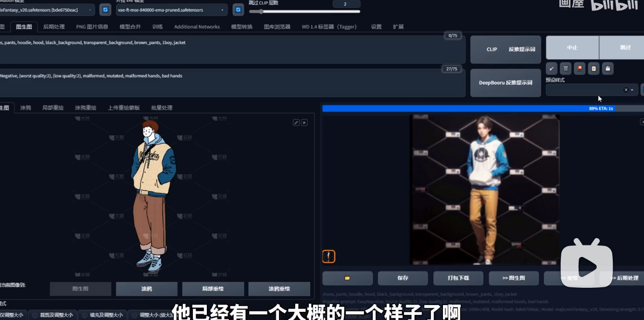This screenshot has height=320, width=644.
Task: Clear the preset style selection X
Action: pos(626,90)
